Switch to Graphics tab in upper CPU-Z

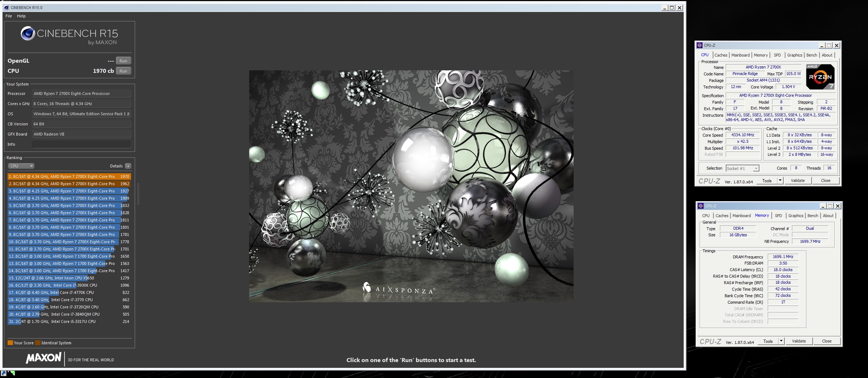click(794, 55)
